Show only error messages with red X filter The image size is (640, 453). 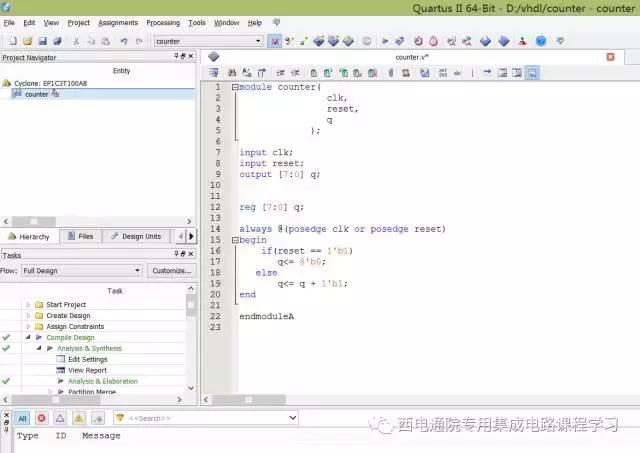click(41, 418)
